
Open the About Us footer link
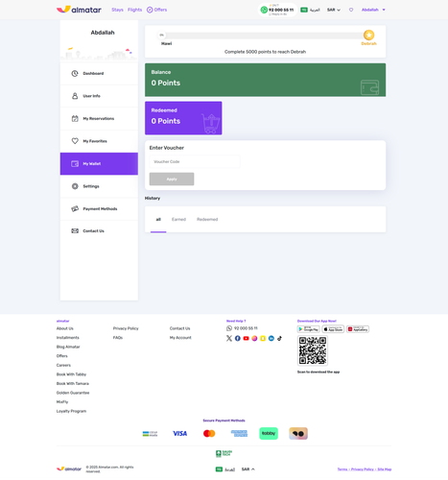click(65, 328)
